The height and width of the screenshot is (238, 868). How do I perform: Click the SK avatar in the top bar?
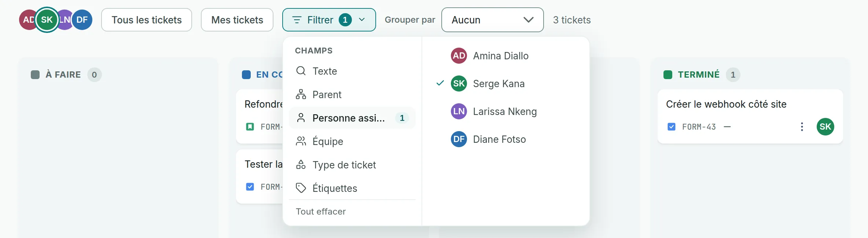tap(47, 20)
